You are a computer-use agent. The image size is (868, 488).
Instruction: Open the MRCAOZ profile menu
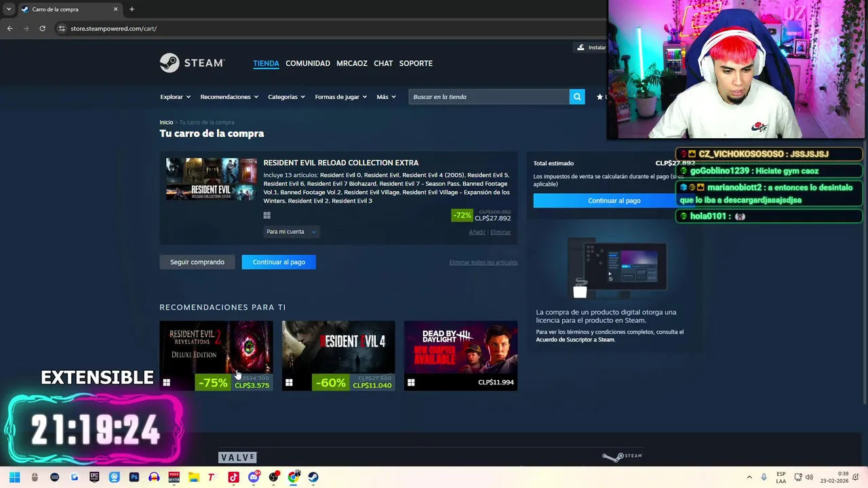click(x=352, y=63)
